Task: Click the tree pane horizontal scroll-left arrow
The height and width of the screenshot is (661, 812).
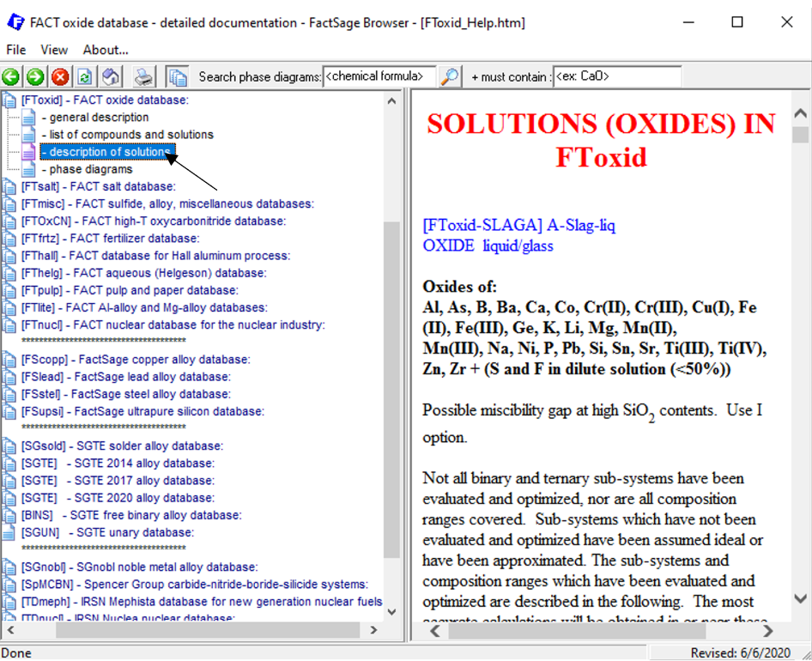Action: [x=10, y=630]
